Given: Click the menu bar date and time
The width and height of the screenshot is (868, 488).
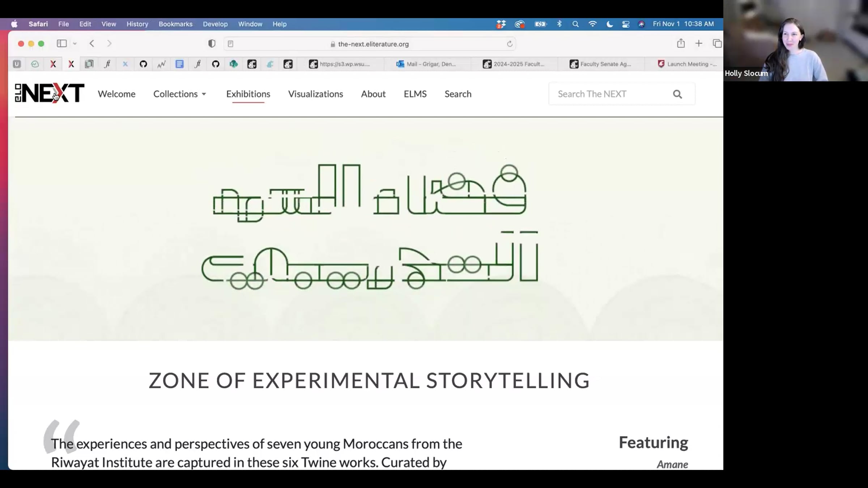Looking at the screenshot, I should tap(683, 24).
